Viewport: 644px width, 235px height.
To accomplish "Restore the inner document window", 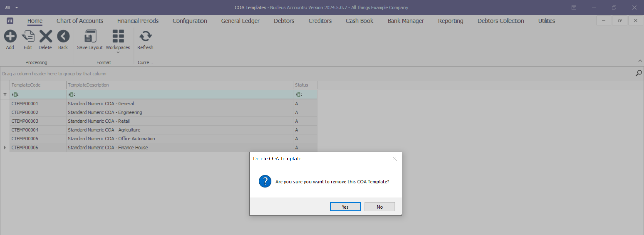I will coord(620,21).
